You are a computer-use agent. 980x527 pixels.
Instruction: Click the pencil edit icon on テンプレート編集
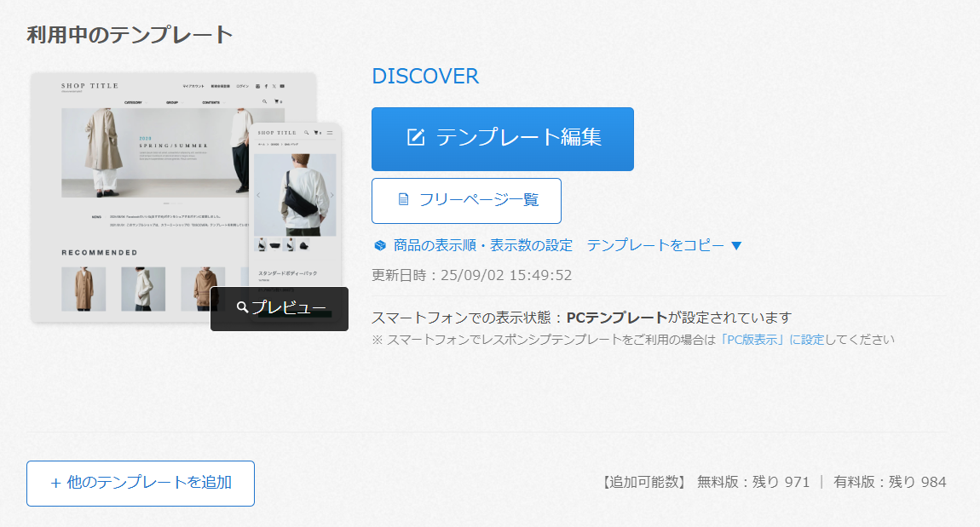tap(416, 137)
